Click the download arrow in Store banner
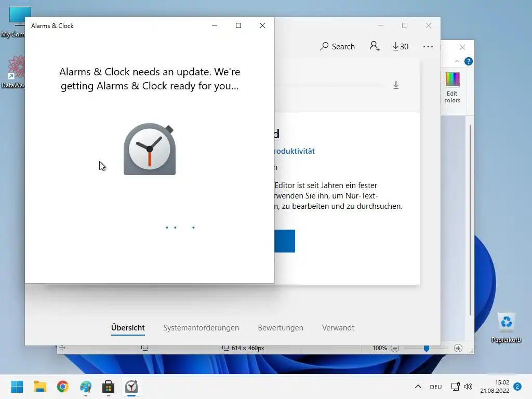The width and height of the screenshot is (532, 399). [x=396, y=85]
